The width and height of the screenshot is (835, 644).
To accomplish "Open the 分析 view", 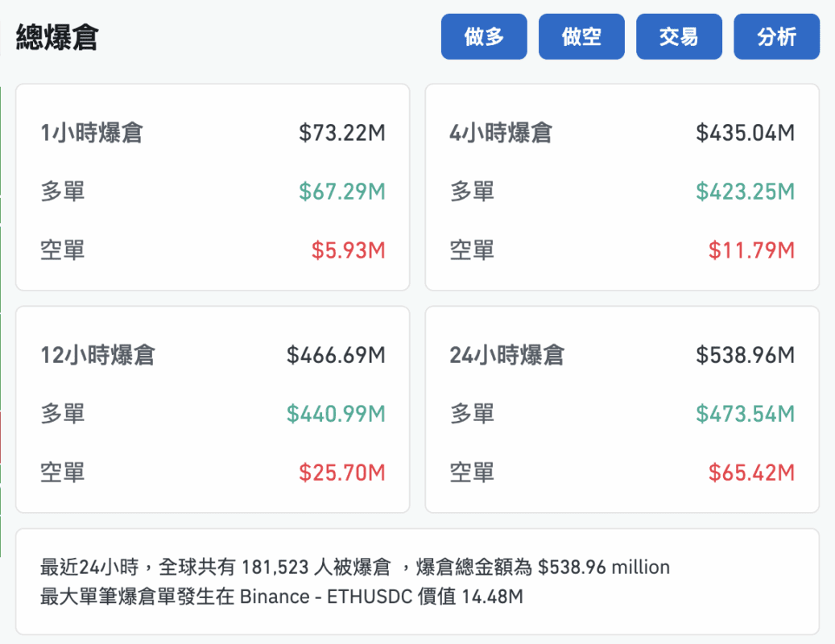I will [776, 36].
